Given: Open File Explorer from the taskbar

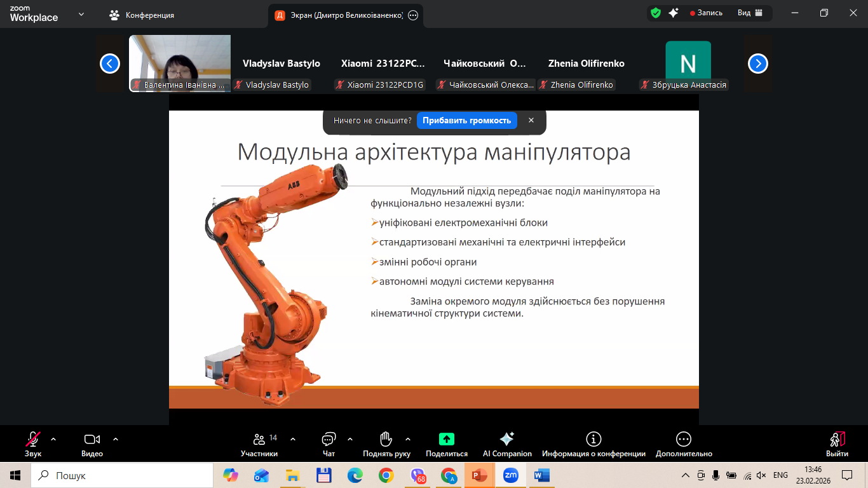Looking at the screenshot, I should click(292, 475).
